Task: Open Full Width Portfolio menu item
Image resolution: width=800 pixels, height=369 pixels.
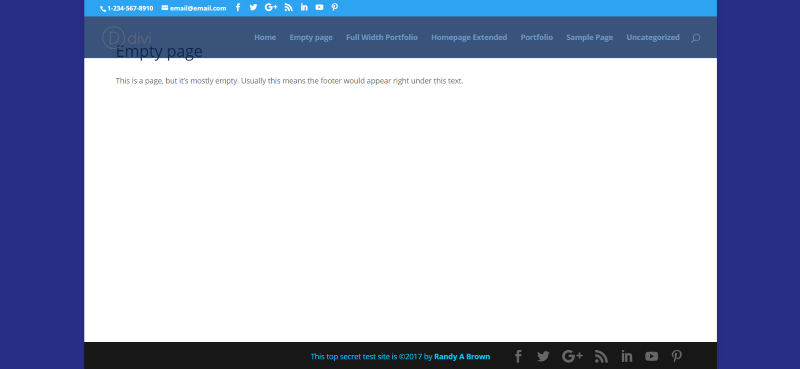Action: tap(382, 37)
